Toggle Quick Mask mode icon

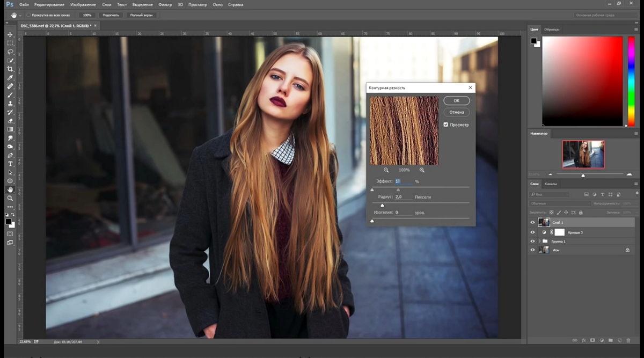10,234
